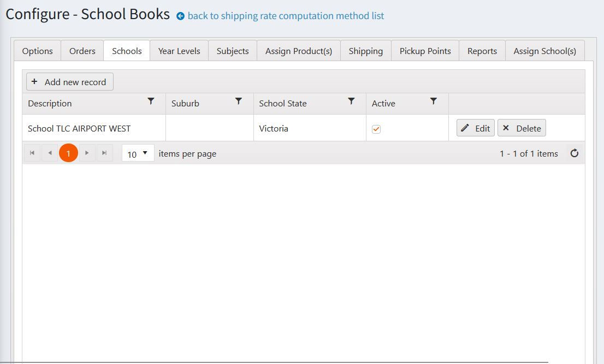The height and width of the screenshot is (364, 604).
Task: Switch to the Year Levels tab
Action: coord(179,51)
